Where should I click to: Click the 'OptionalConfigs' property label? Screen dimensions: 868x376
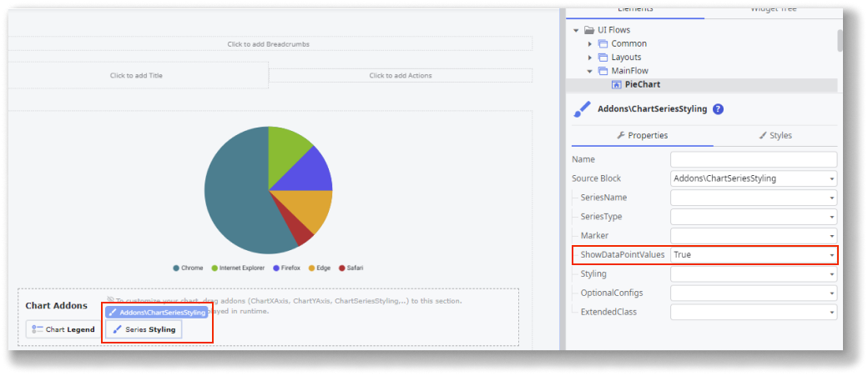tap(612, 293)
